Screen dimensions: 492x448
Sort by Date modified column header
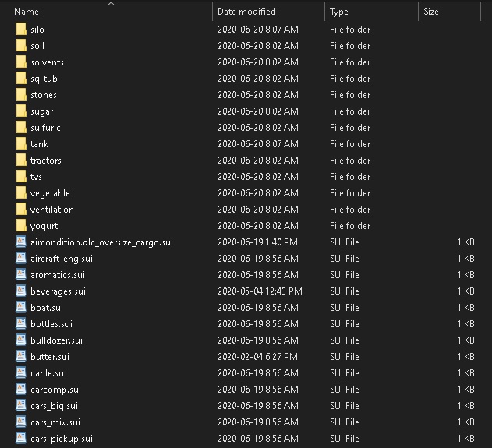[x=246, y=12]
